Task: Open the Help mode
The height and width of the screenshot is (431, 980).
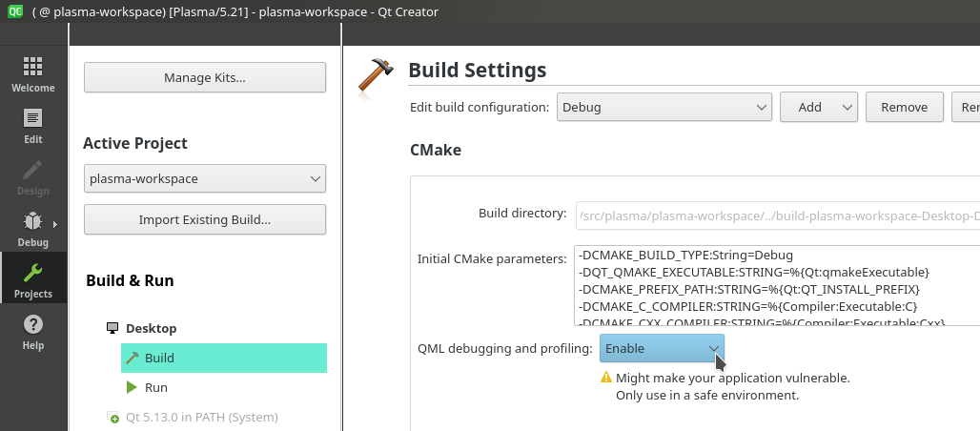Action: pyautogui.click(x=33, y=330)
